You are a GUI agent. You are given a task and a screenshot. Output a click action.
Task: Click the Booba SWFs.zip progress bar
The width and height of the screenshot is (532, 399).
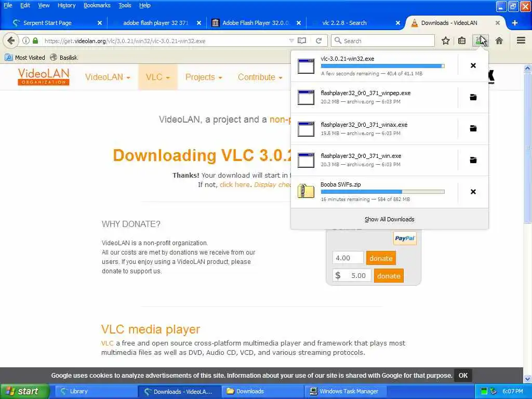[382, 192]
